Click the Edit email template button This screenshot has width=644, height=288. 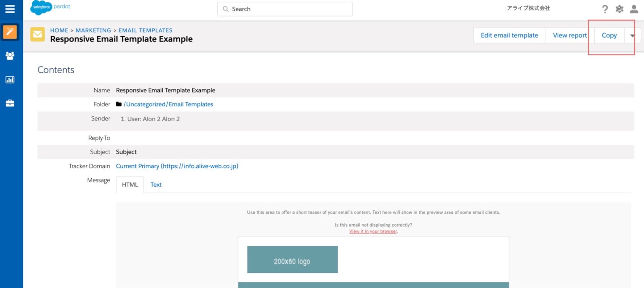pos(509,35)
